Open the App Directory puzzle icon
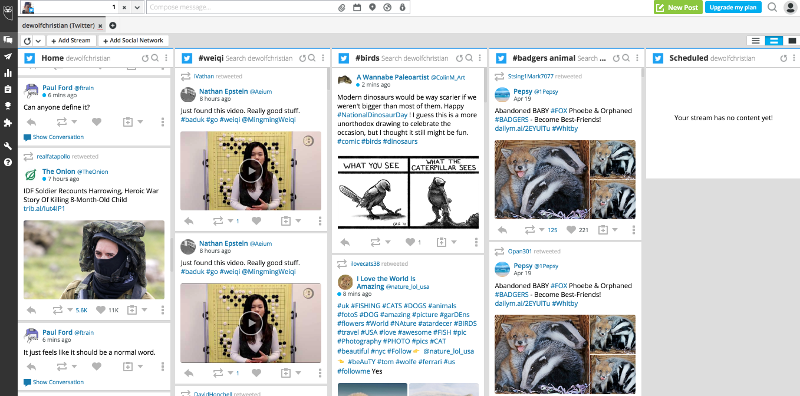This screenshot has height=396, width=800. click(8, 122)
